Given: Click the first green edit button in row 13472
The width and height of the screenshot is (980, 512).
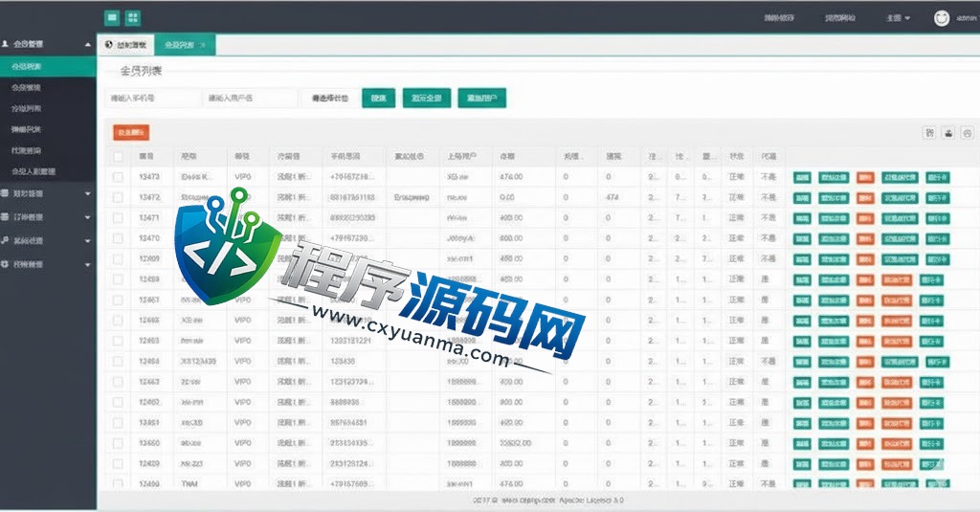Looking at the screenshot, I should click(x=802, y=198).
